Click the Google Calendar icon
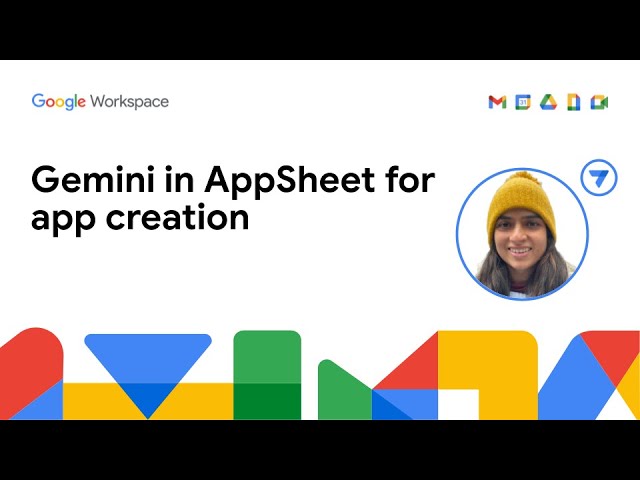 523,102
